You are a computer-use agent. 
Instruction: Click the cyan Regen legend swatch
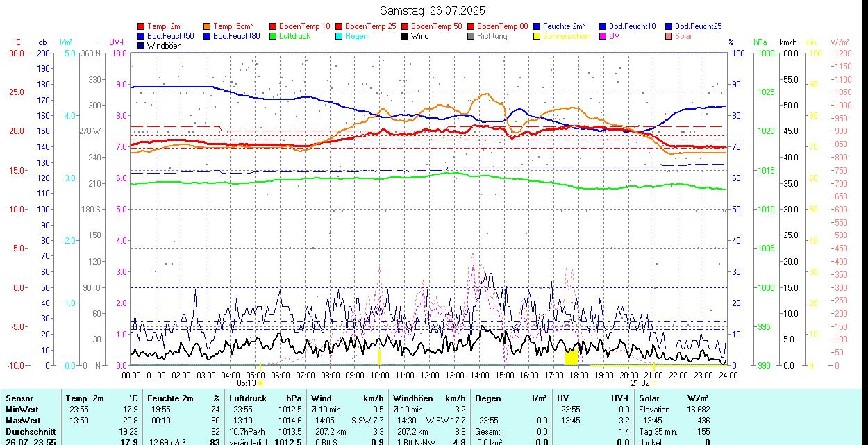point(340,36)
